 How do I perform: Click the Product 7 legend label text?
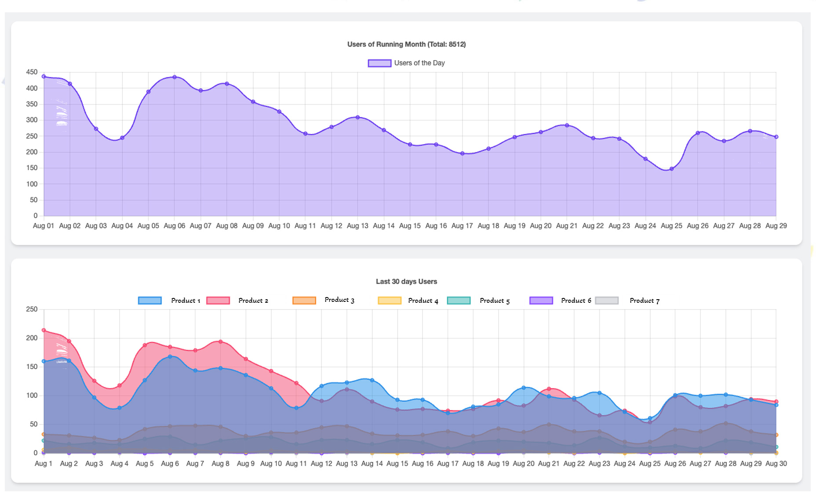point(645,301)
